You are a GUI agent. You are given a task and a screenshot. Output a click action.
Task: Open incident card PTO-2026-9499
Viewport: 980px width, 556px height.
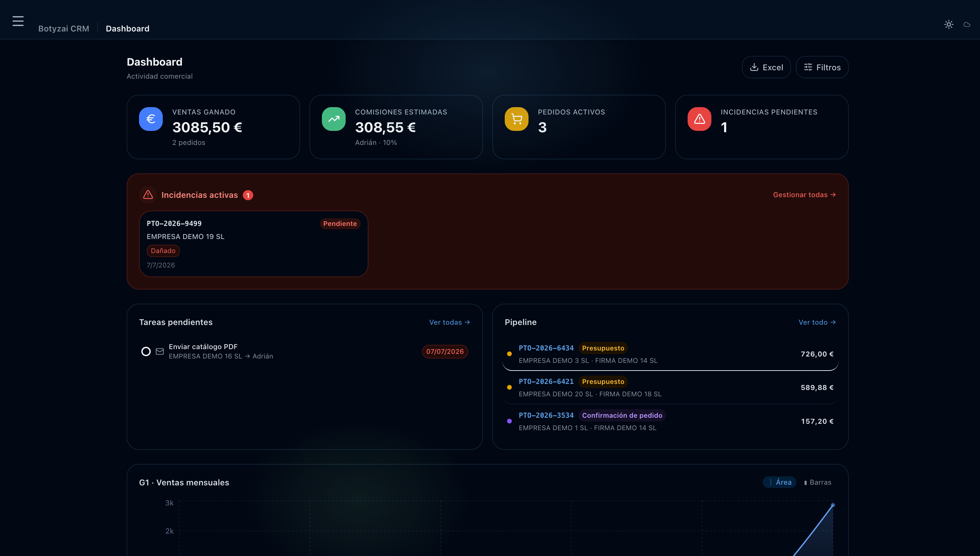point(254,244)
